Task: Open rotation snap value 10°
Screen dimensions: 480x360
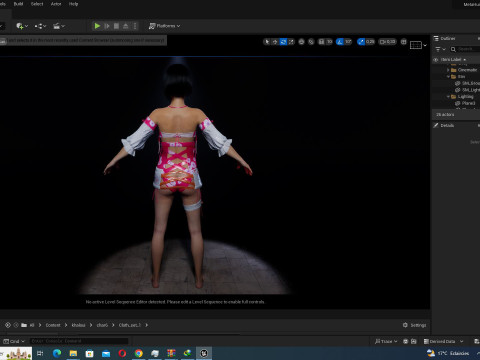Action: 348,42
